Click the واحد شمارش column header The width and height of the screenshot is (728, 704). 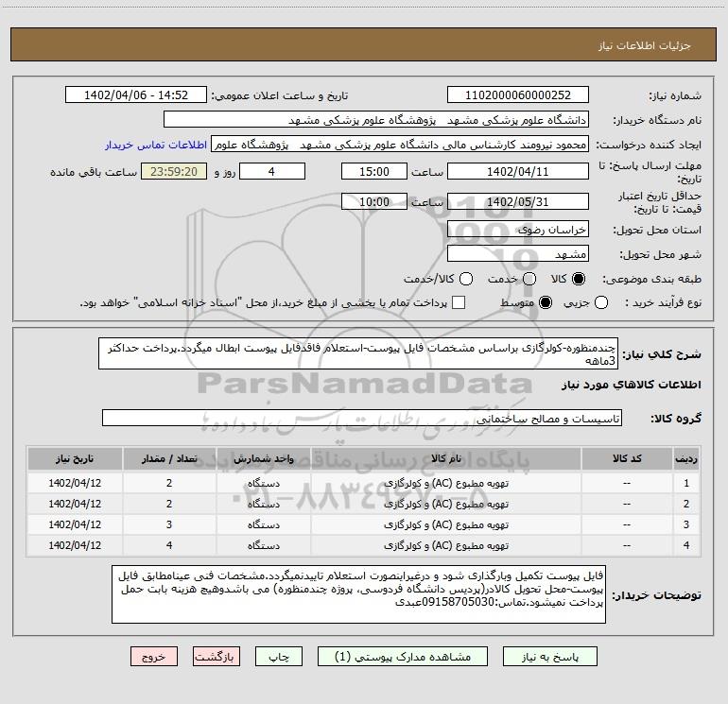point(263,458)
